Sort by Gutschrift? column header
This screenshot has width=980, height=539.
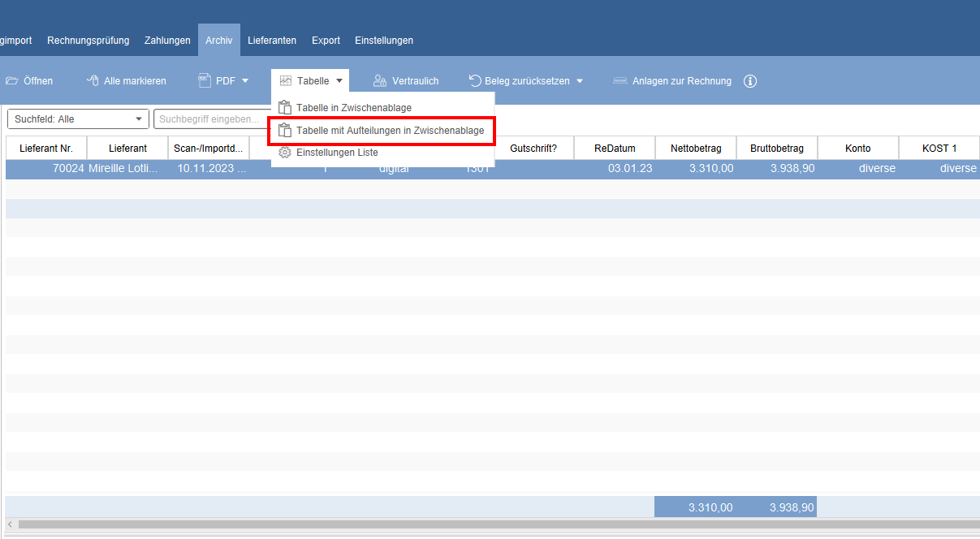(533, 149)
